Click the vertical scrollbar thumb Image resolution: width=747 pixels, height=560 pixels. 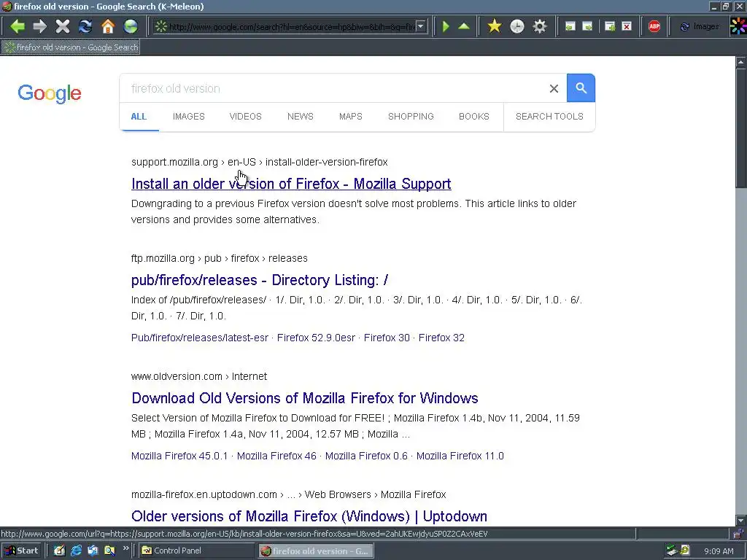pos(741,128)
